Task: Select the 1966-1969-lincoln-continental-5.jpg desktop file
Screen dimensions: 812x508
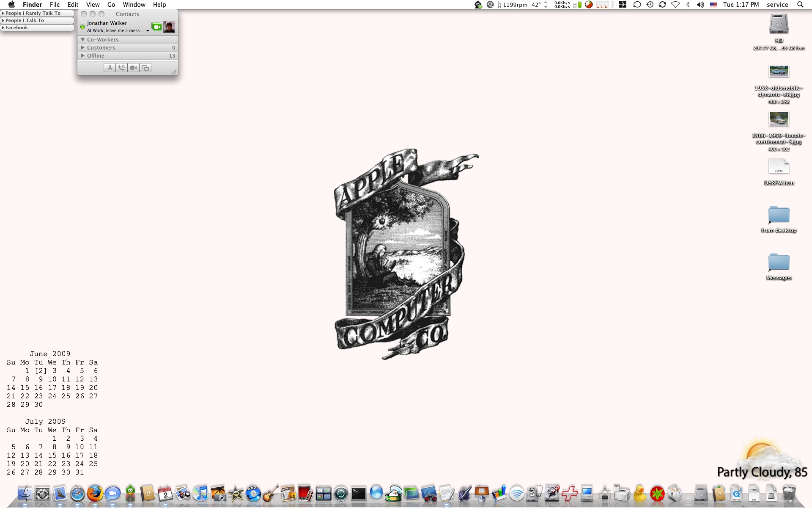Action: point(779,130)
